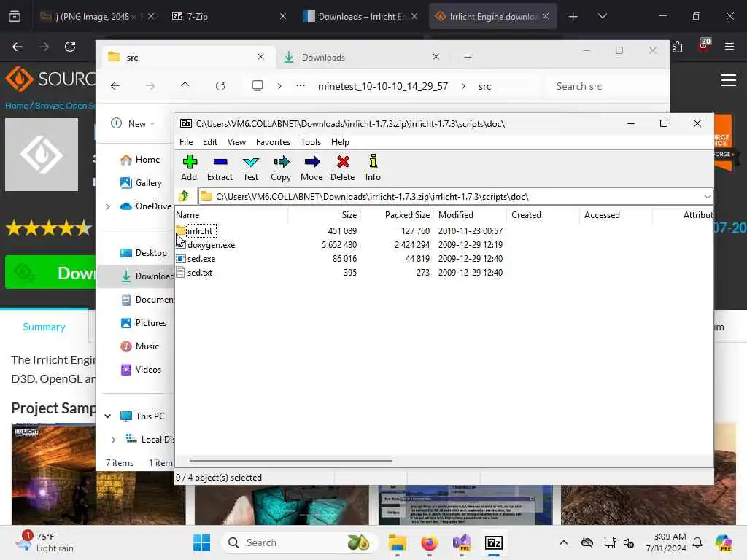Click minetest_10-10-10_14_29_57 breadcrumb
The height and width of the screenshot is (560, 747).
383,86
